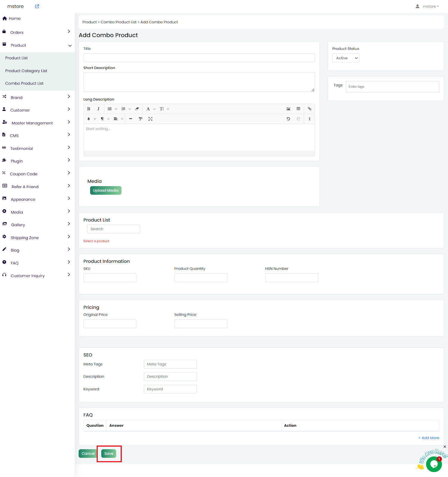This screenshot has width=448, height=477.
Task: Open external store link icon beside mstore
Action: (x=37, y=6)
